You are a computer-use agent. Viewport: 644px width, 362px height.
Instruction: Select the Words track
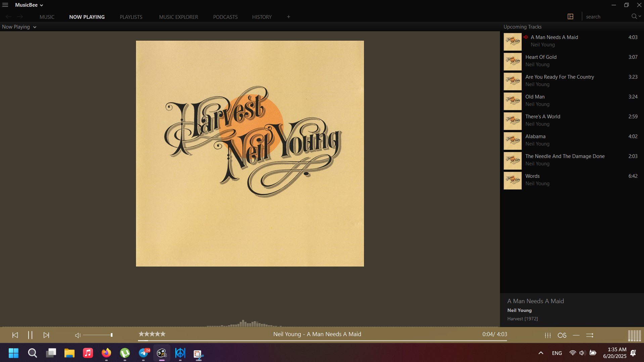(x=572, y=180)
